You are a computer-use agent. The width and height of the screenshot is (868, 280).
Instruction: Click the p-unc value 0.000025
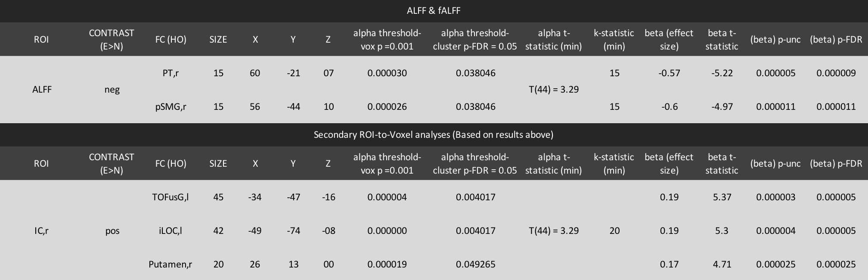(775, 264)
